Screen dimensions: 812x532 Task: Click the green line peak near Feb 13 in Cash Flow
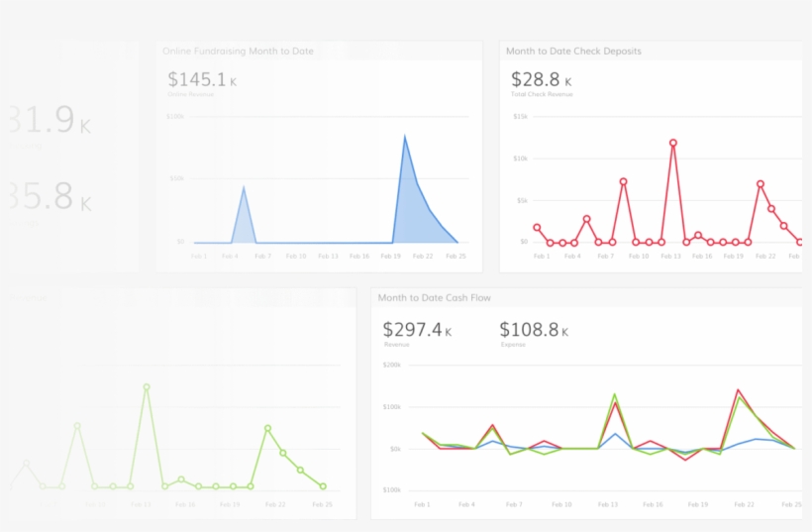[x=615, y=394]
